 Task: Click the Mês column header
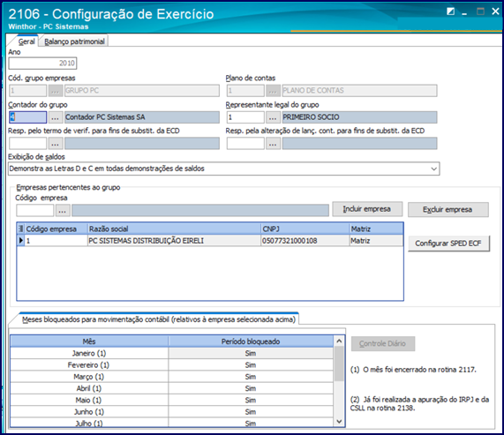point(89,341)
